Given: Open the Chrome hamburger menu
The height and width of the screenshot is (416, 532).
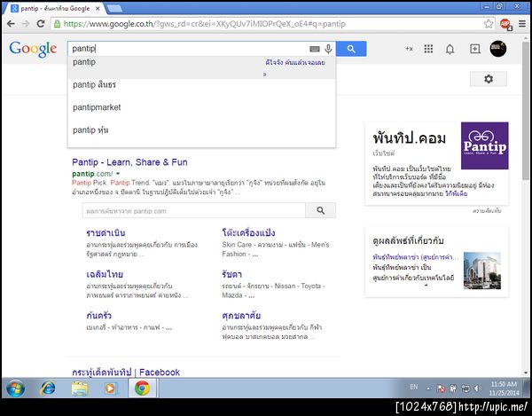Looking at the screenshot, I should (x=522, y=24).
